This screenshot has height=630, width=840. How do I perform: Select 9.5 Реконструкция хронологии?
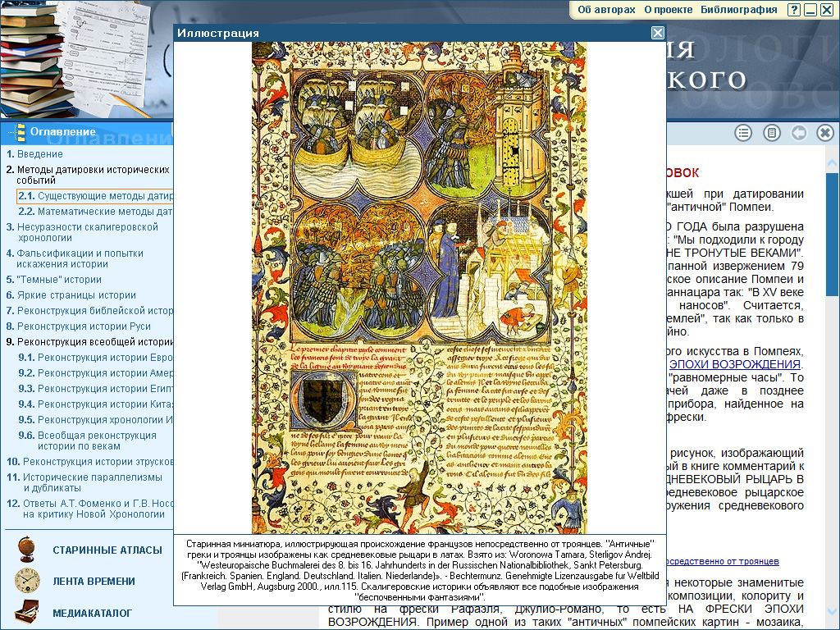click(95, 419)
